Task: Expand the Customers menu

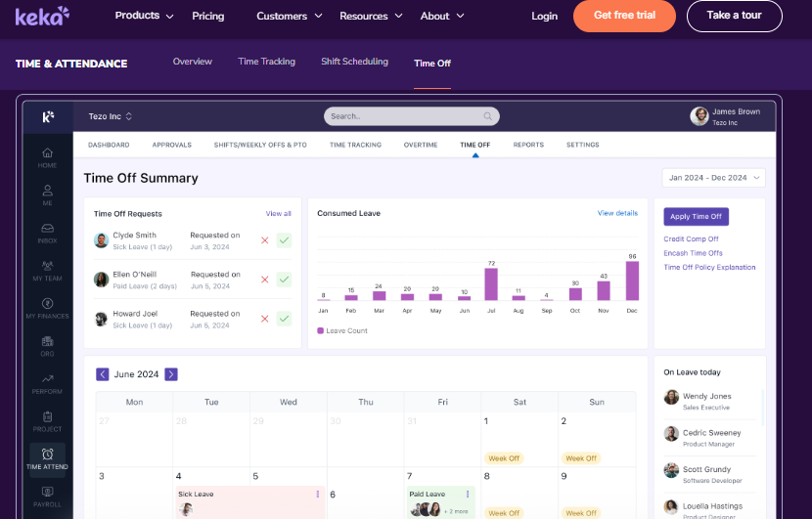Action: pyautogui.click(x=290, y=16)
